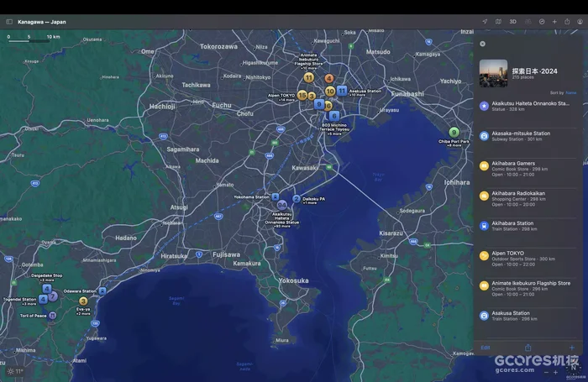The width and height of the screenshot is (588, 382).
Task: Click the Tokorozawa city label
Action: click(218, 46)
